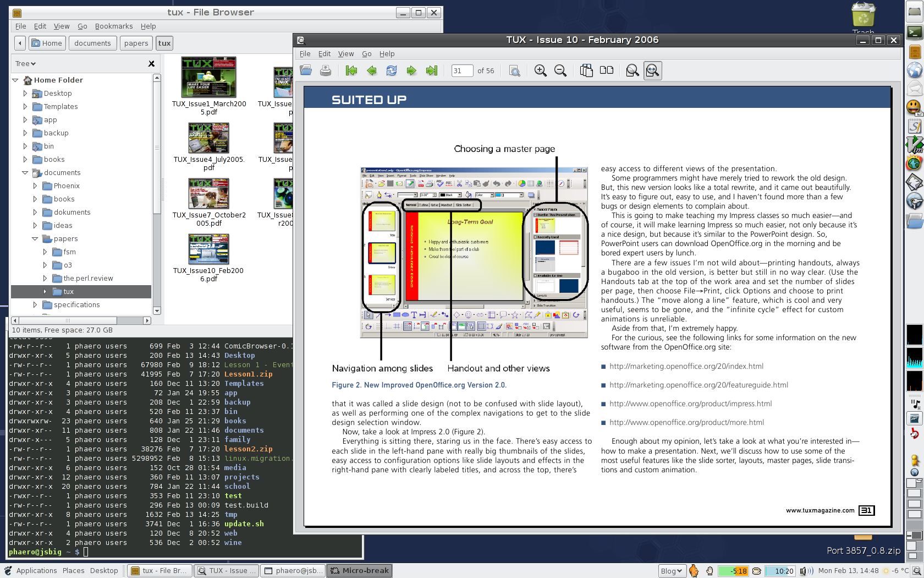The width and height of the screenshot is (924, 578).
Task: Click the documents path button
Action: point(92,43)
